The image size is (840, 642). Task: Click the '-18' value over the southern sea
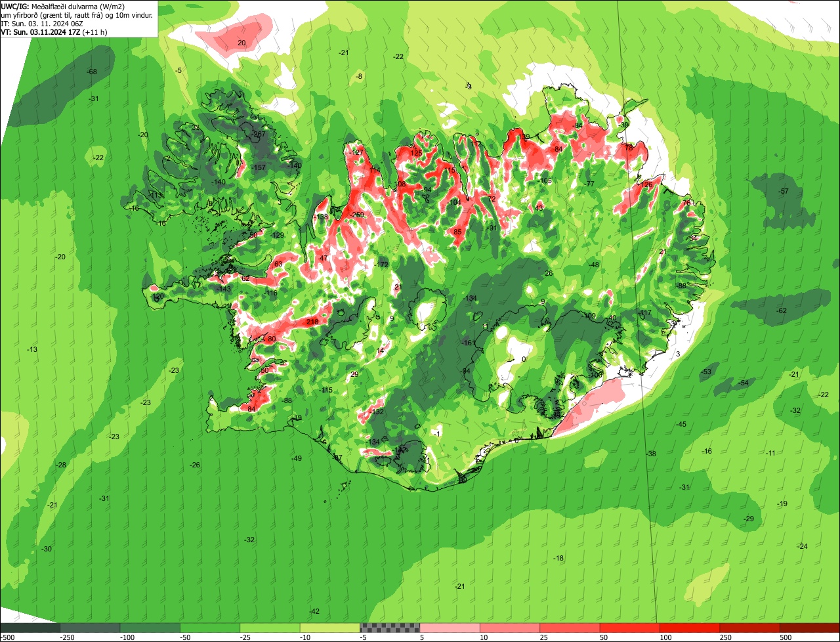(x=558, y=559)
